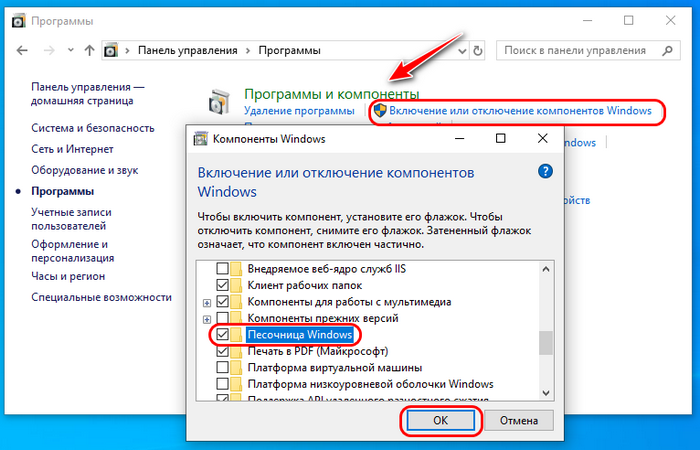Maximize the 'Компоненты Windows' dialog

(x=501, y=138)
